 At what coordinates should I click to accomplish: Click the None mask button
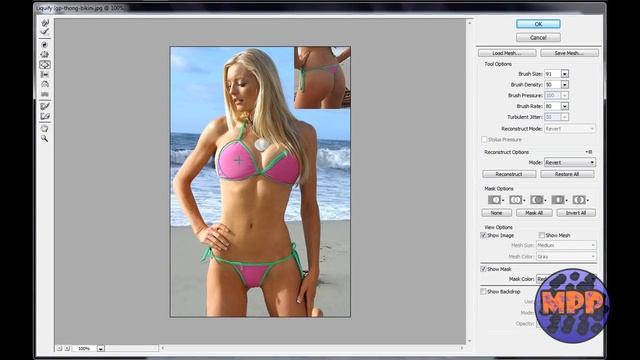pos(496,213)
